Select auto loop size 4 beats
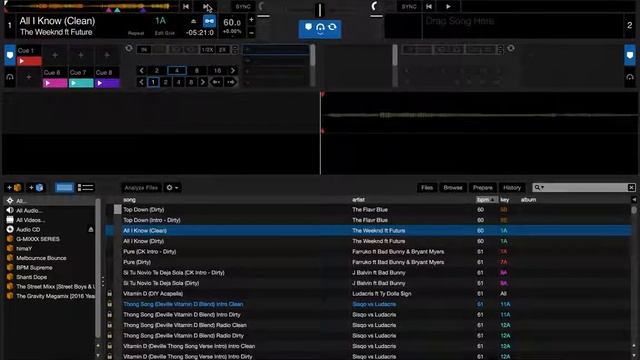Screen dimensions: 640x360 point(177,71)
